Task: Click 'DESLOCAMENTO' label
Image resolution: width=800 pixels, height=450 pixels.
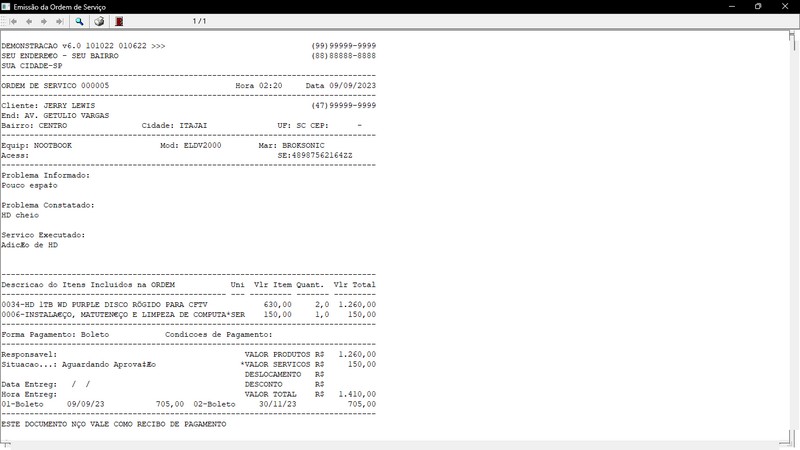Action: click(x=273, y=374)
